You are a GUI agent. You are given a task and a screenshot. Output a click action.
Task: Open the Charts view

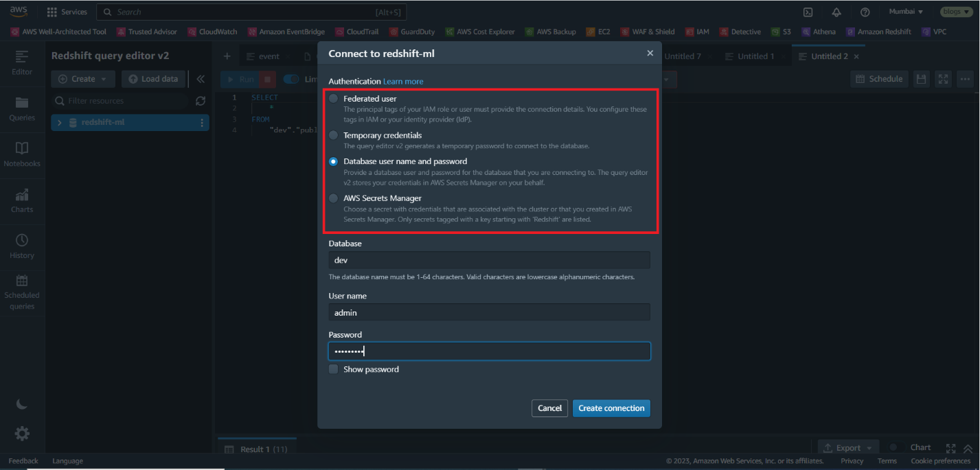22,200
